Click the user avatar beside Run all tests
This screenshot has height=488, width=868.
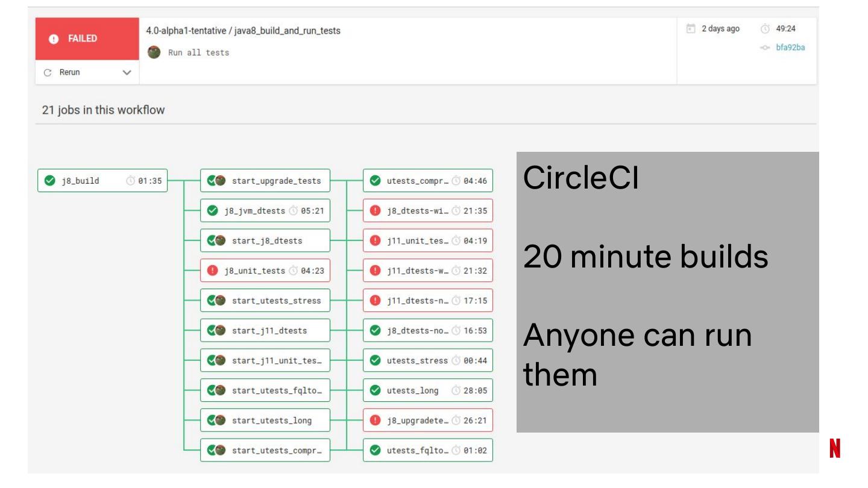point(154,52)
